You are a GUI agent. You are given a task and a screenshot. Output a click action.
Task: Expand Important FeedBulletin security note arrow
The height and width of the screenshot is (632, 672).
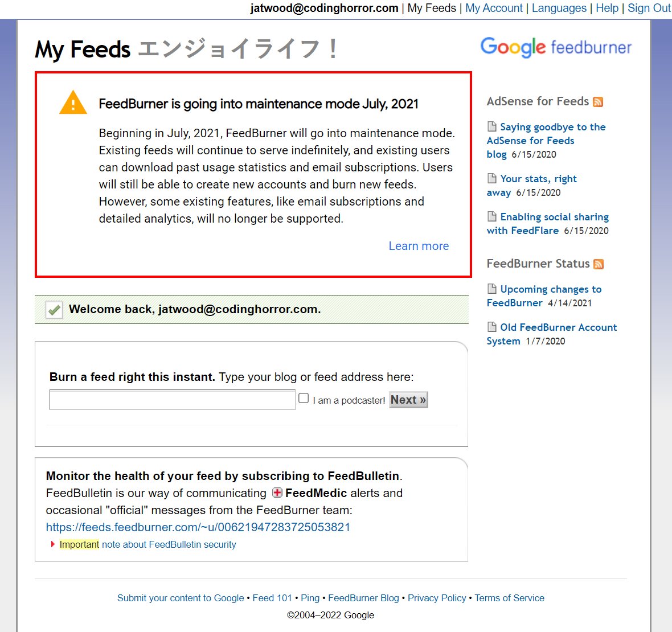click(x=53, y=544)
